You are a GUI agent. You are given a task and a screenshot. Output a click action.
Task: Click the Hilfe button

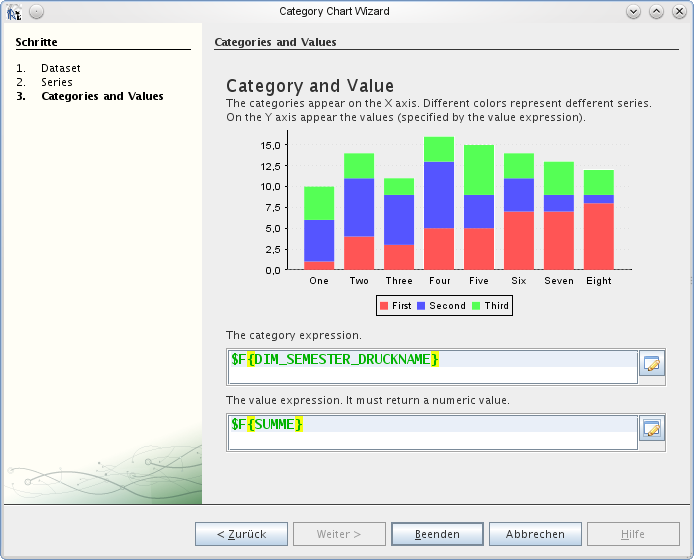coord(633,534)
